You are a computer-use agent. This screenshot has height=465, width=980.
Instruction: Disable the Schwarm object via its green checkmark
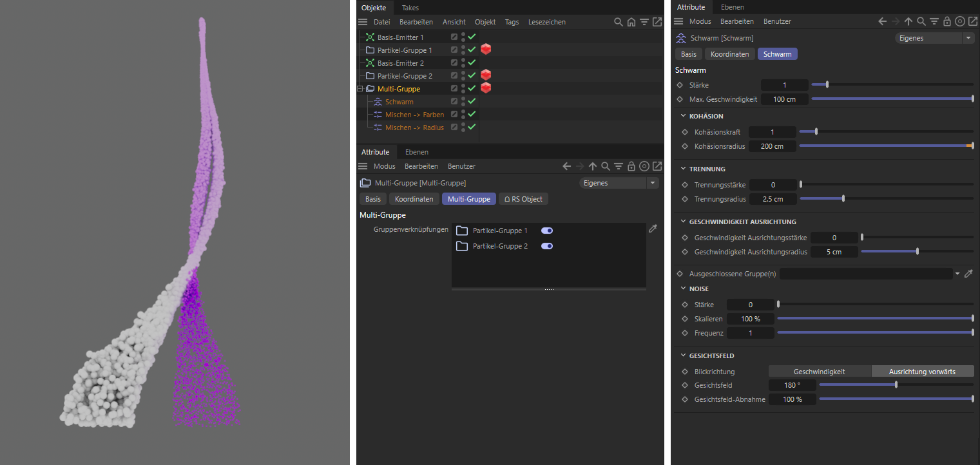pos(472,102)
